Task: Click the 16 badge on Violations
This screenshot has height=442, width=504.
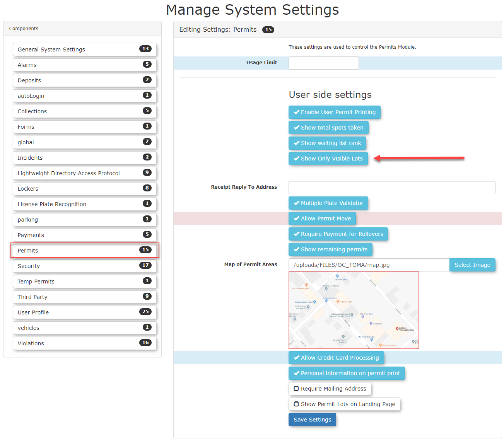Action: pos(145,343)
